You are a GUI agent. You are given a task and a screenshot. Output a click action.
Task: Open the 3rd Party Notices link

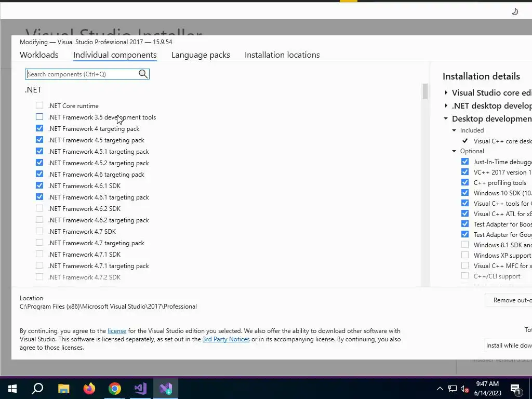point(226,339)
